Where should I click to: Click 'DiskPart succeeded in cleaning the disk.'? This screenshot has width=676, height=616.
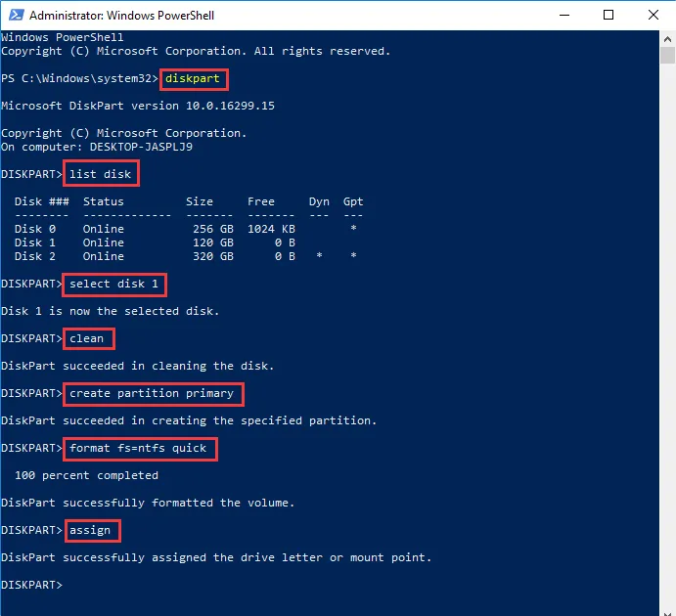pyautogui.click(x=138, y=366)
